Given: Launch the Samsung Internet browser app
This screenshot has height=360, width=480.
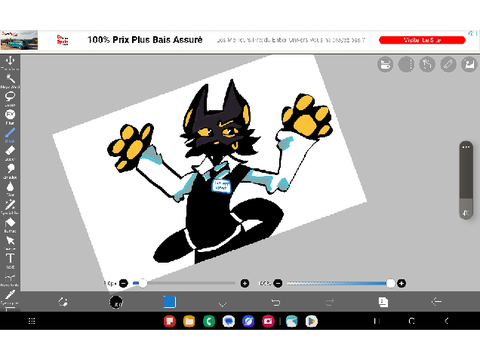Looking at the screenshot, I should pos(248,321).
